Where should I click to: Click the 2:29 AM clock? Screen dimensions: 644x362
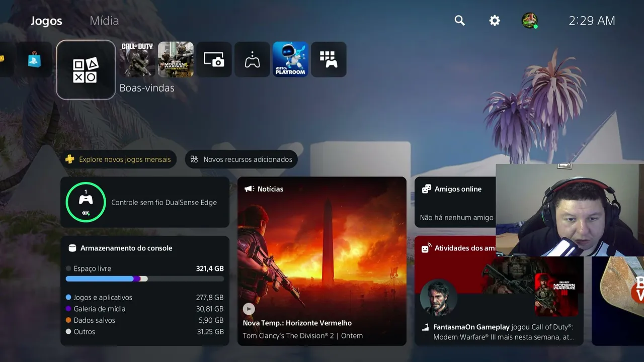592,21
